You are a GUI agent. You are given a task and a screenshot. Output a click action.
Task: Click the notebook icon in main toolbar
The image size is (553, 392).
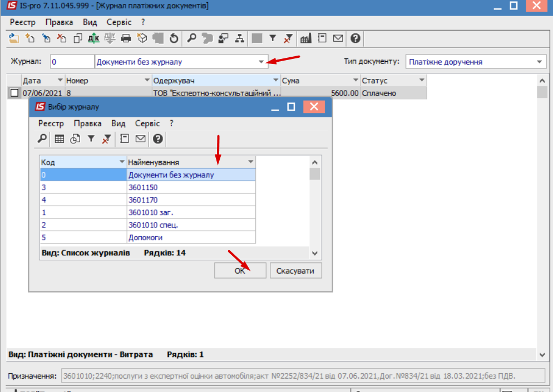[322, 38]
